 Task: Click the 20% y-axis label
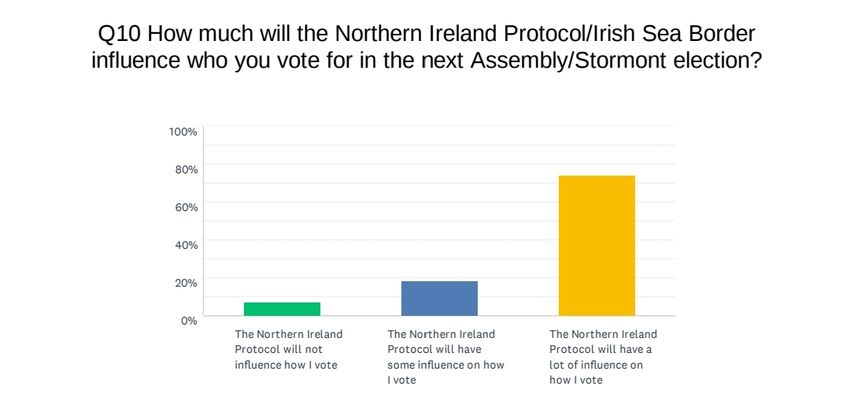pyautogui.click(x=186, y=283)
